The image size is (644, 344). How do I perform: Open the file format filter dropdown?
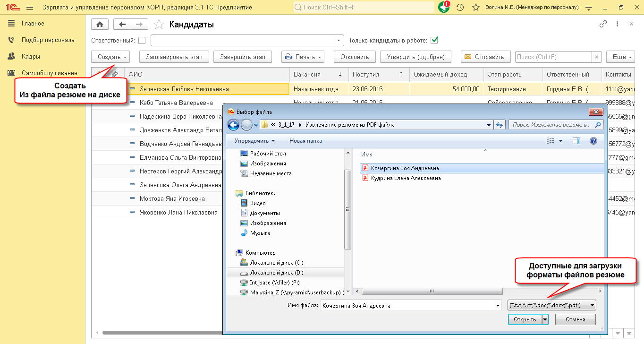[x=552, y=305]
